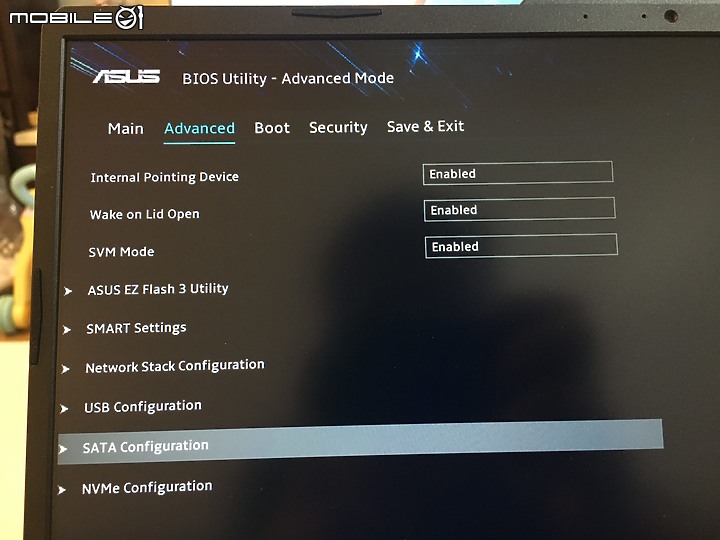Click the BIOS Utility - Advanced Mode title
720x540 pixels.
[x=288, y=79]
